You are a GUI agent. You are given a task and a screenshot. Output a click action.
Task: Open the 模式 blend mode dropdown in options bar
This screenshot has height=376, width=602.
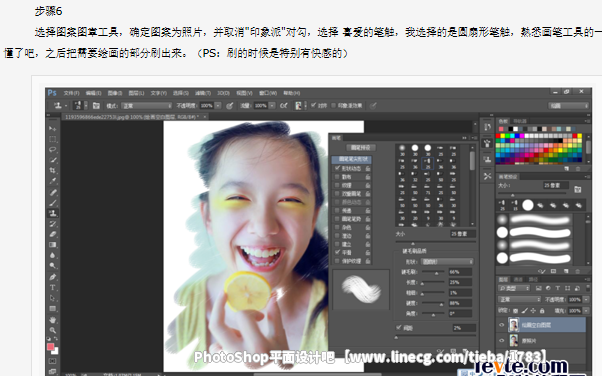147,106
